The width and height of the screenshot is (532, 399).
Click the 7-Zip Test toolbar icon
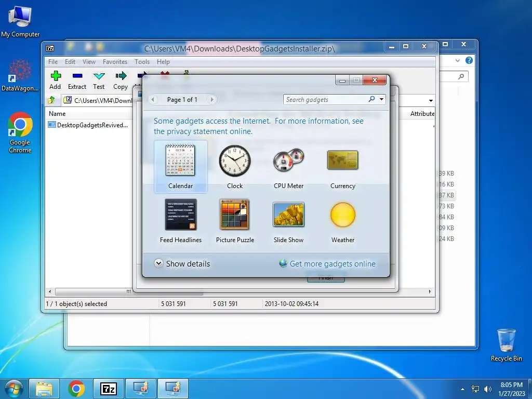click(99, 81)
